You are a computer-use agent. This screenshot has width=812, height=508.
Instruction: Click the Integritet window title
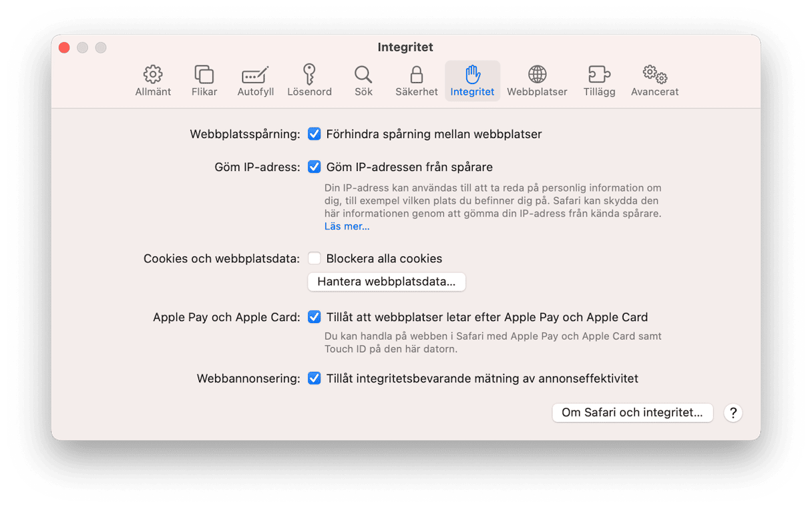pos(405,47)
